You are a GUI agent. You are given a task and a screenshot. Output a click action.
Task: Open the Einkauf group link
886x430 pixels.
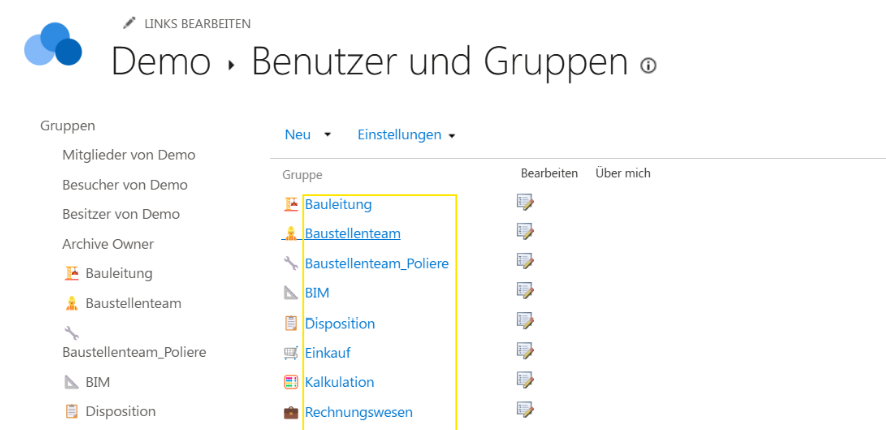point(327,353)
